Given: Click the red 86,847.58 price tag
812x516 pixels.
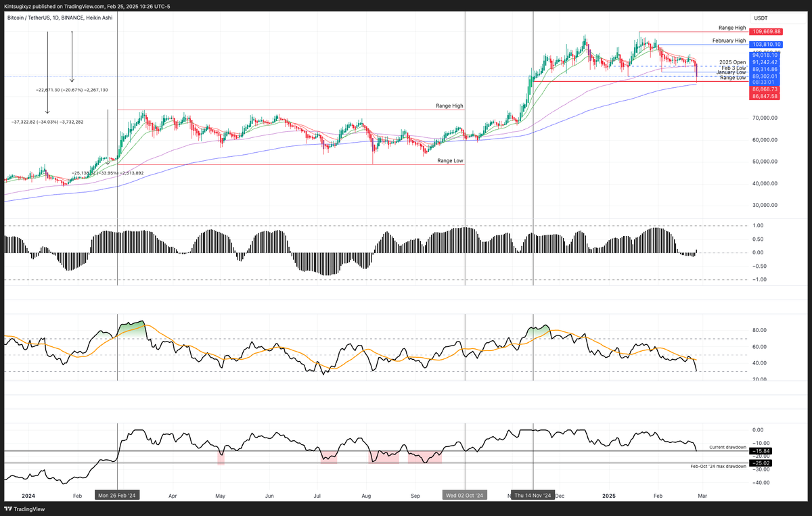Looking at the screenshot, I should (x=765, y=97).
